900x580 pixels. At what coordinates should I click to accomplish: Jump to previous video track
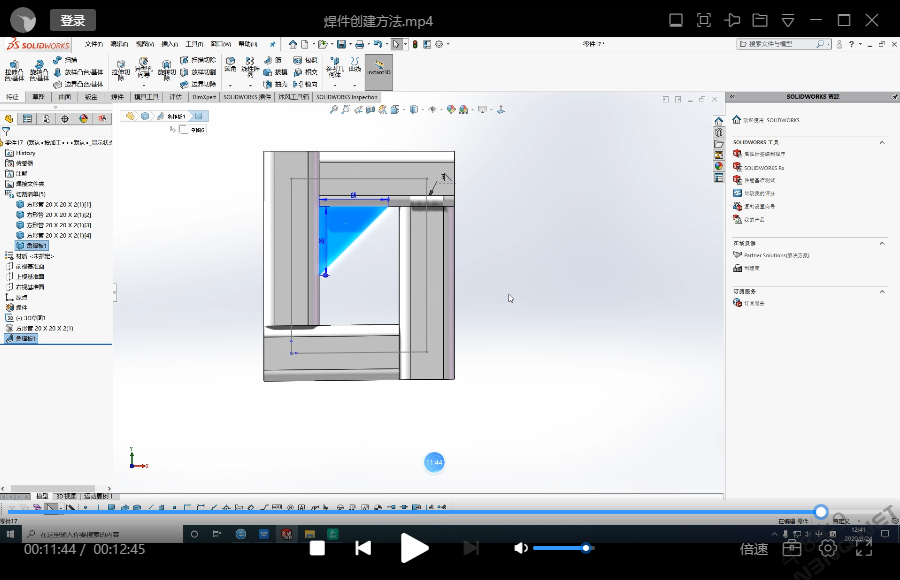(x=363, y=548)
